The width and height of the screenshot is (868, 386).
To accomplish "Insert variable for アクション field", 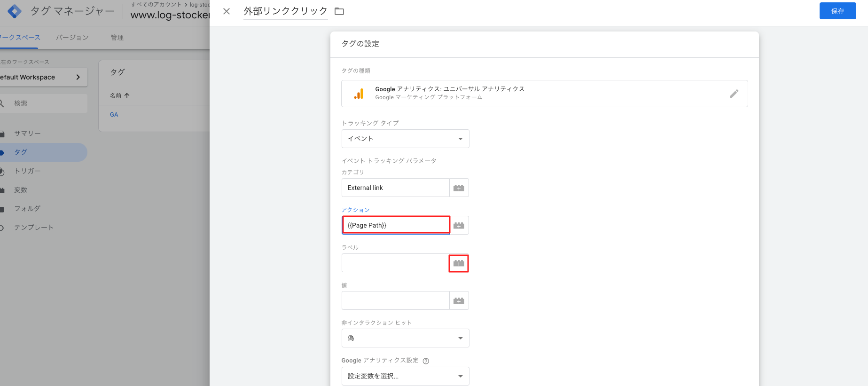I will 459,225.
